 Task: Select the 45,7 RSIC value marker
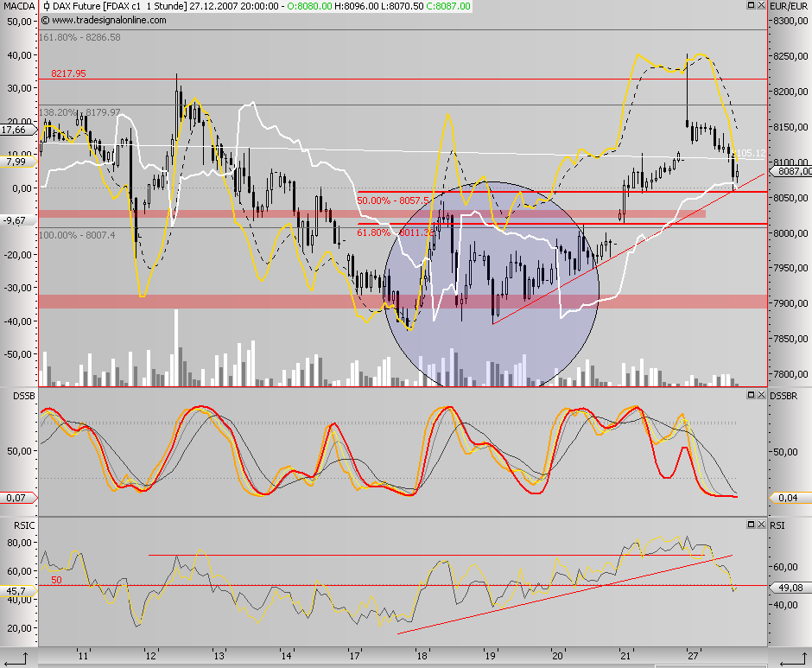(x=17, y=591)
